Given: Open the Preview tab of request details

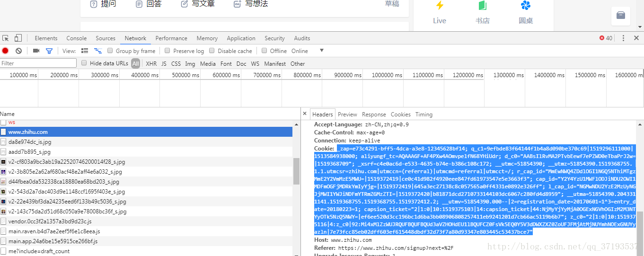Looking at the screenshot, I should (347, 115).
